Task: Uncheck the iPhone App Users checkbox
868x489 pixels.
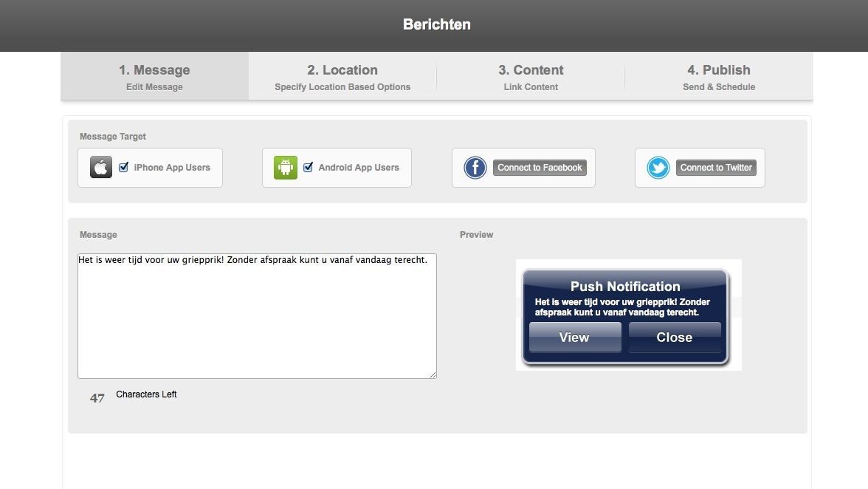Action: pyautogui.click(x=124, y=167)
